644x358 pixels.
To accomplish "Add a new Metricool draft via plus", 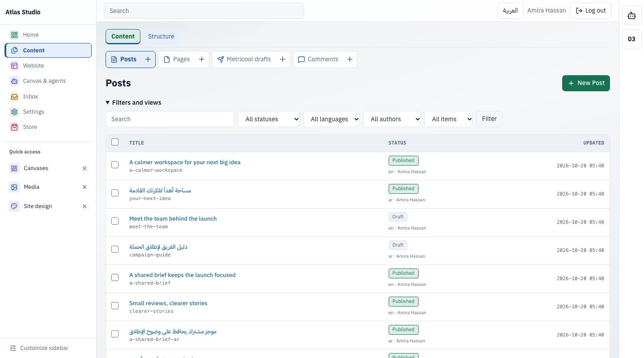I will 282,60.
